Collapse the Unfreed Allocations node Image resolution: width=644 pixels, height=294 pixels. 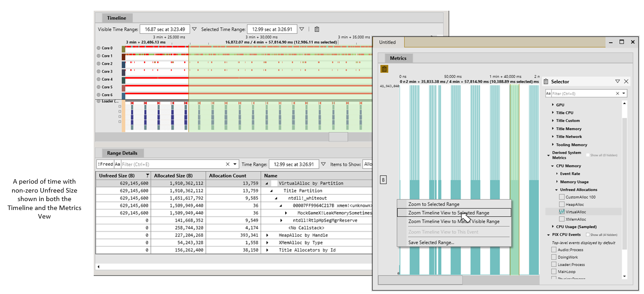point(557,190)
